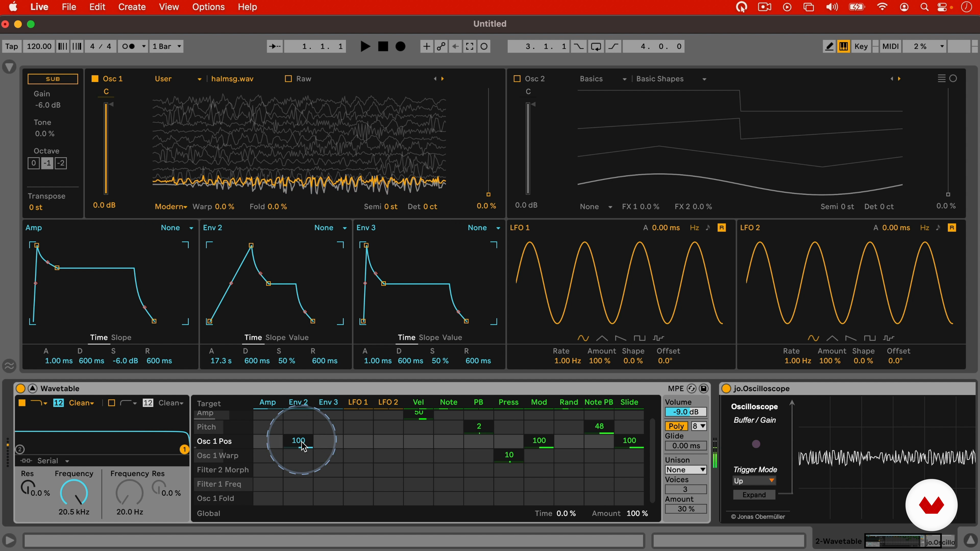Viewport: 980px width, 551px height.
Task: Enable Filter 2 checkbox
Action: (x=112, y=403)
